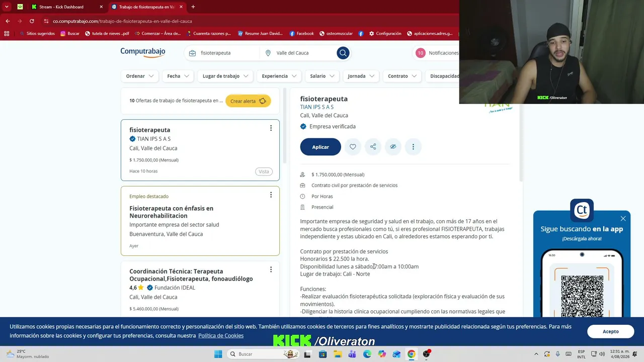Open the Resume Juan David bookmark

[260, 34]
